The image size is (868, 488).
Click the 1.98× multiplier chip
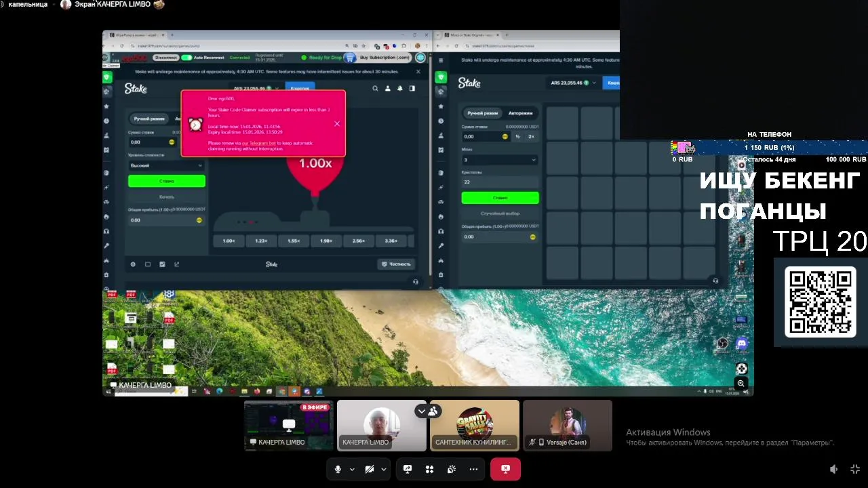(326, 241)
